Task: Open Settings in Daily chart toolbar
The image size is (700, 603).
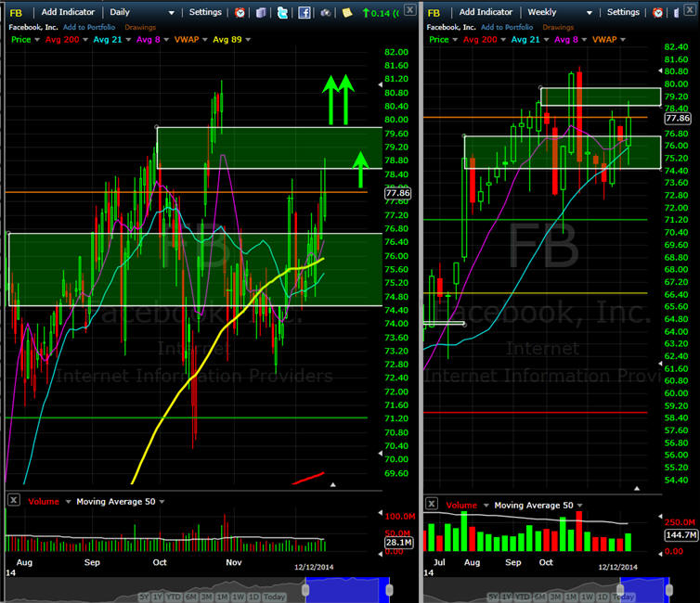Action: pos(205,12)
